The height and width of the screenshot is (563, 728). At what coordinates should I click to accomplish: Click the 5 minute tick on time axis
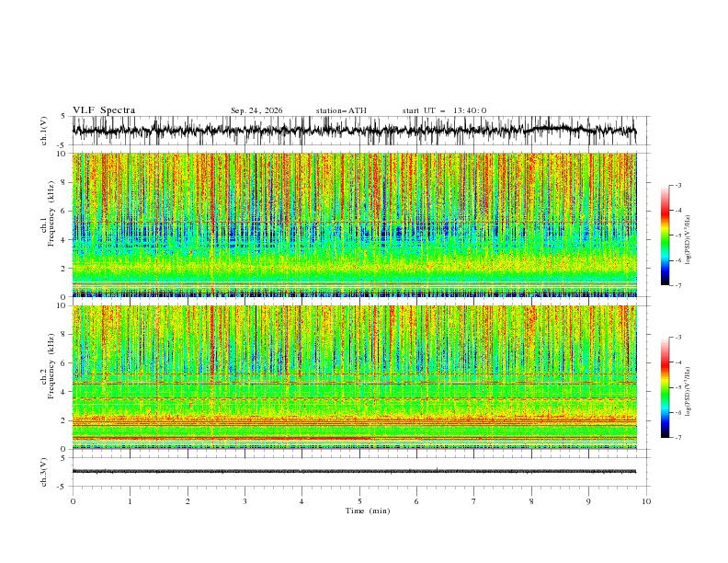tap(359, 501)
